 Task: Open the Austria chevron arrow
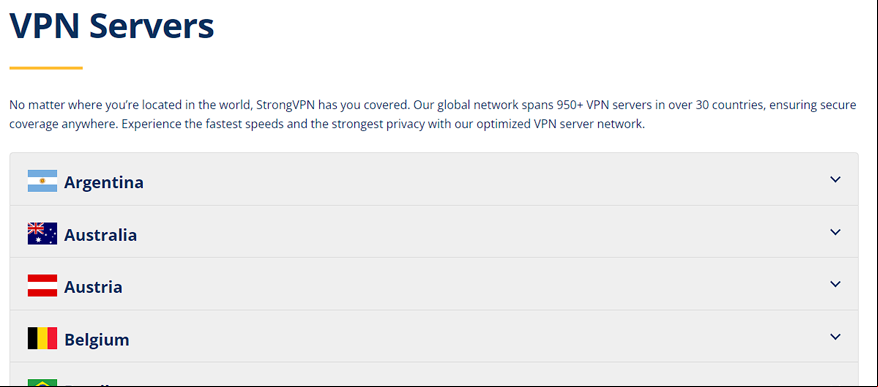[835, 284]
